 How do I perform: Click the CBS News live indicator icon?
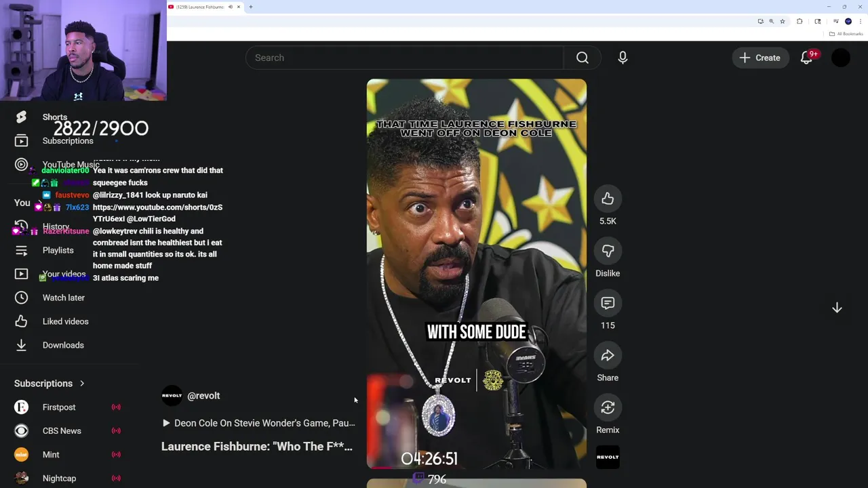pyautogui.click(x=116, y=431)
